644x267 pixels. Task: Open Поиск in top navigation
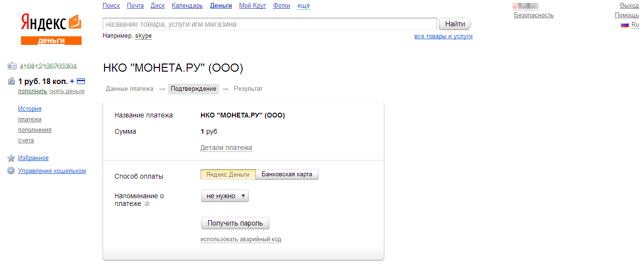pos(111,6)
